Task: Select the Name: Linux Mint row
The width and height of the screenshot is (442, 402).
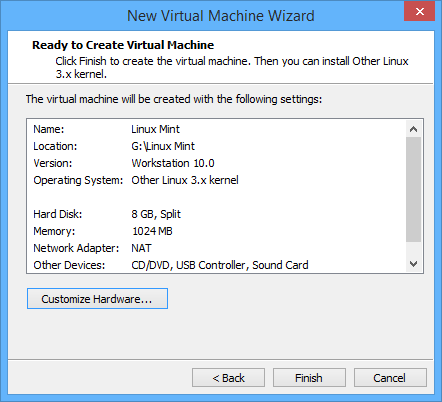Action: pyautogui.click(x=216, y=129)
